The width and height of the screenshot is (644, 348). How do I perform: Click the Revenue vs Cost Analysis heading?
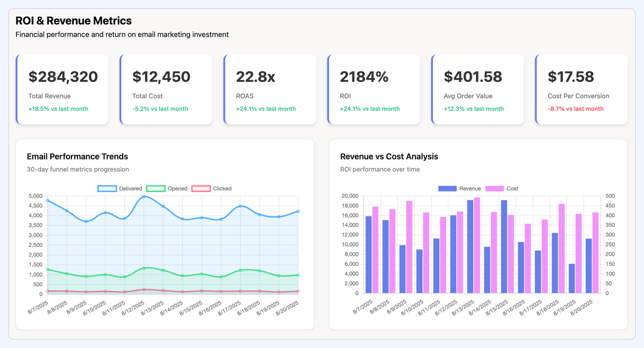tap(389, 157)
